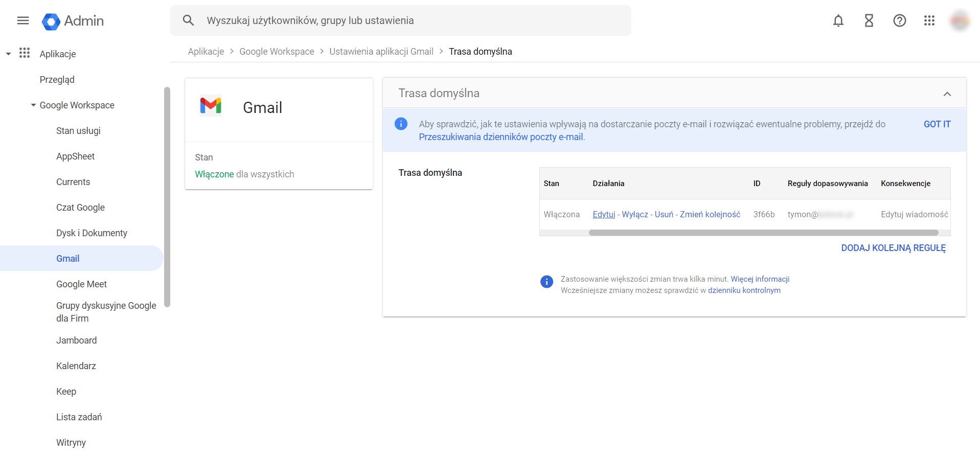980x455 pixels.
Task: Open the help question mark icon
Action: click(900, 20)
